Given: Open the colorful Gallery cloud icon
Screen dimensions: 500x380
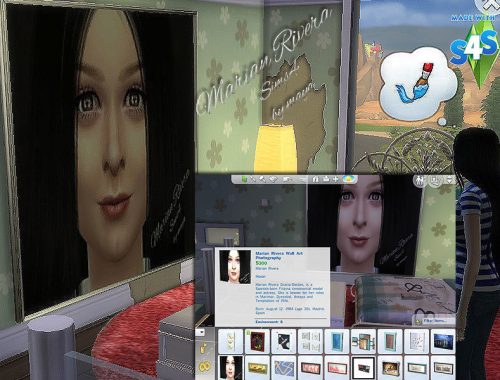Looking at the screenshot, I should (x=349, y=179).
